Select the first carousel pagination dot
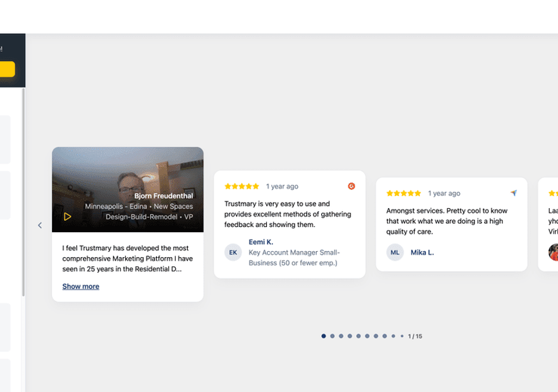 pyautogui.click(x=323, y=335)
